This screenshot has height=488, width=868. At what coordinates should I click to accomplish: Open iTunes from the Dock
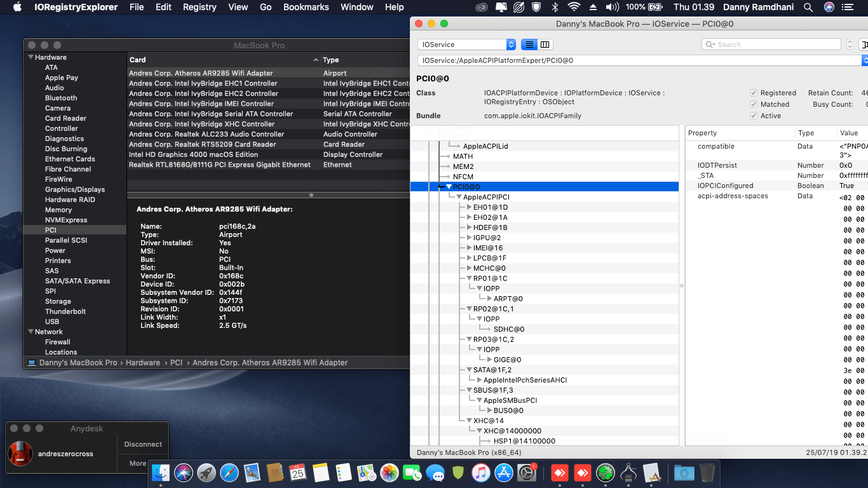pyautogui.click(x=481, y=472)
